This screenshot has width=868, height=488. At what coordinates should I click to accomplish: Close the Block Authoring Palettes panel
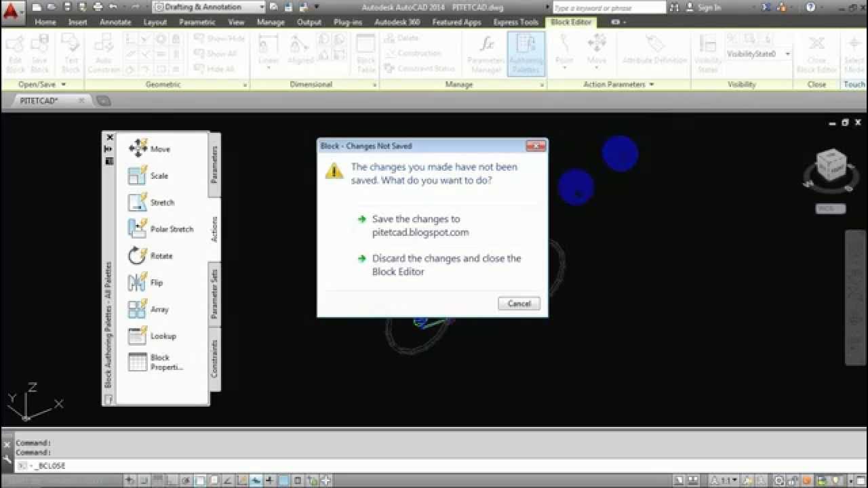coord(110,137)
